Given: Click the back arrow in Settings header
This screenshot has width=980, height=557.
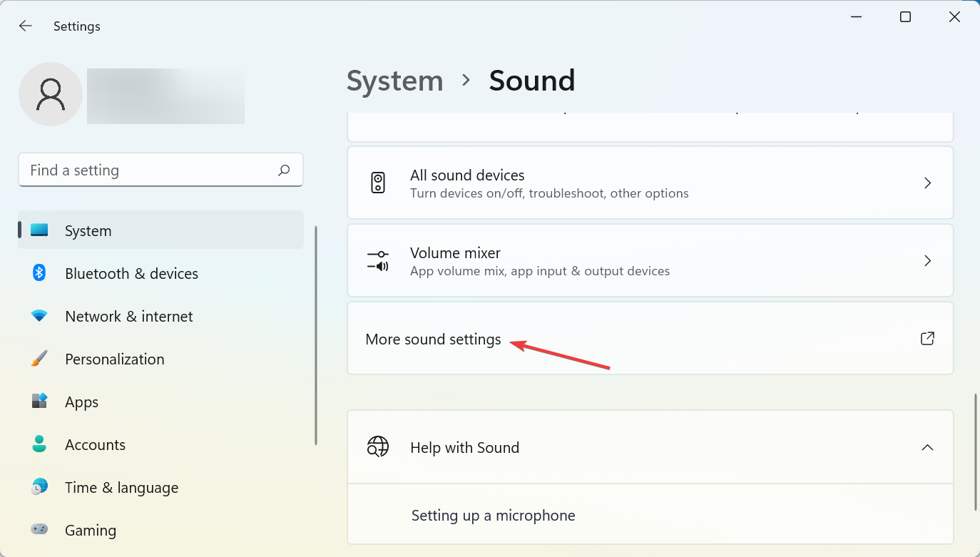Looking at the screenshot, I should [x=26, y=26].
